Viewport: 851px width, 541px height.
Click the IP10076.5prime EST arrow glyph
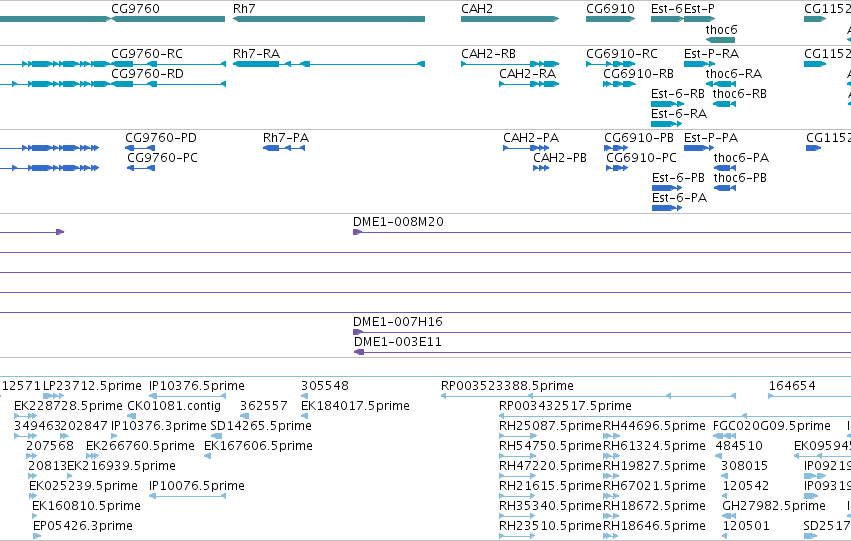tap(187, 496)
